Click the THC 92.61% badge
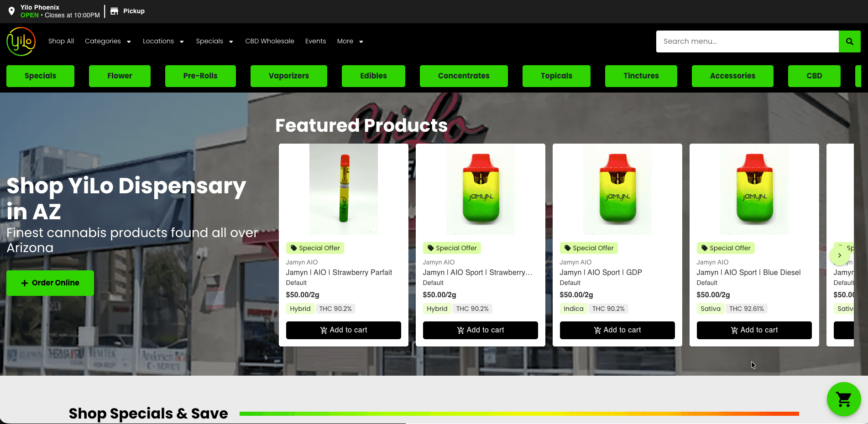 (x=747, y=309)
